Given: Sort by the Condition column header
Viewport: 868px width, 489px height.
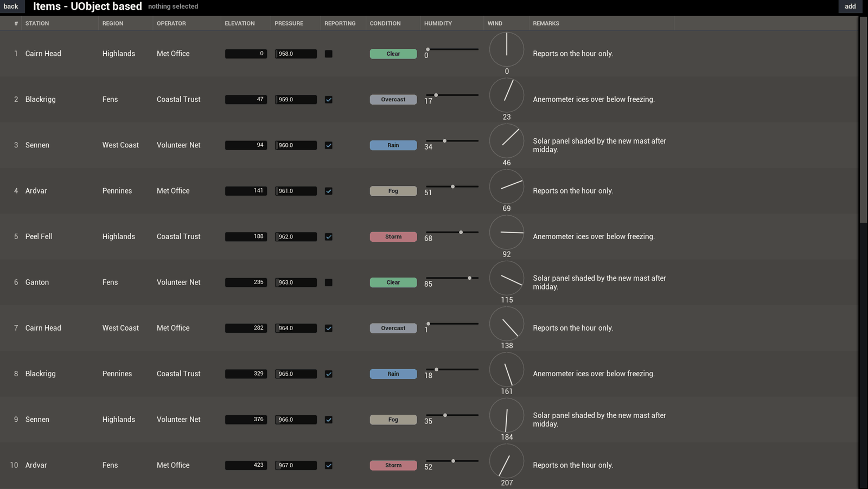Looking at the screenshot, I should tap(385, 23).
